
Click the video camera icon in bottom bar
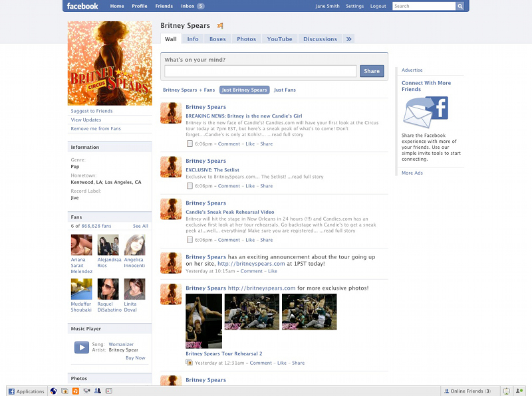[x=87, y=391]
